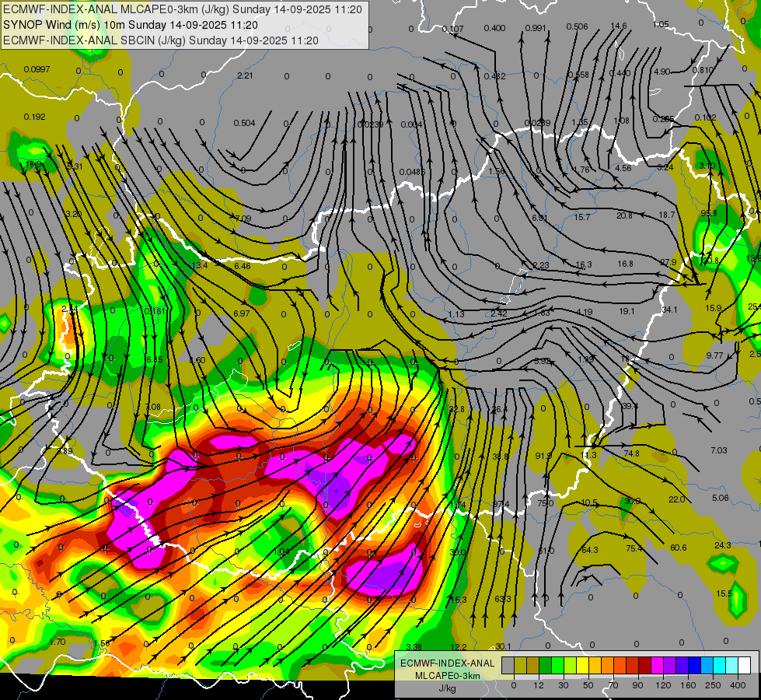Click the map value '74.8'
Image resolution: width=761 pixels, height=700 pixels.
631,453
